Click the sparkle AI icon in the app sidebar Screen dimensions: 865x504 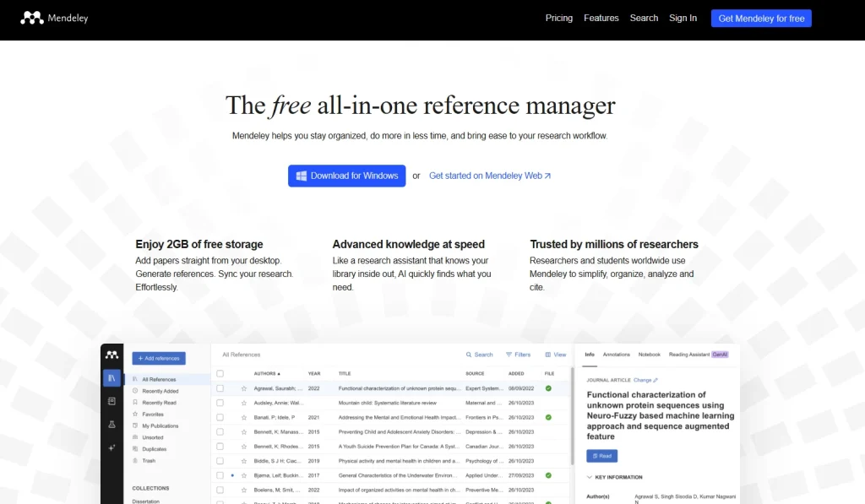point(112,447)
